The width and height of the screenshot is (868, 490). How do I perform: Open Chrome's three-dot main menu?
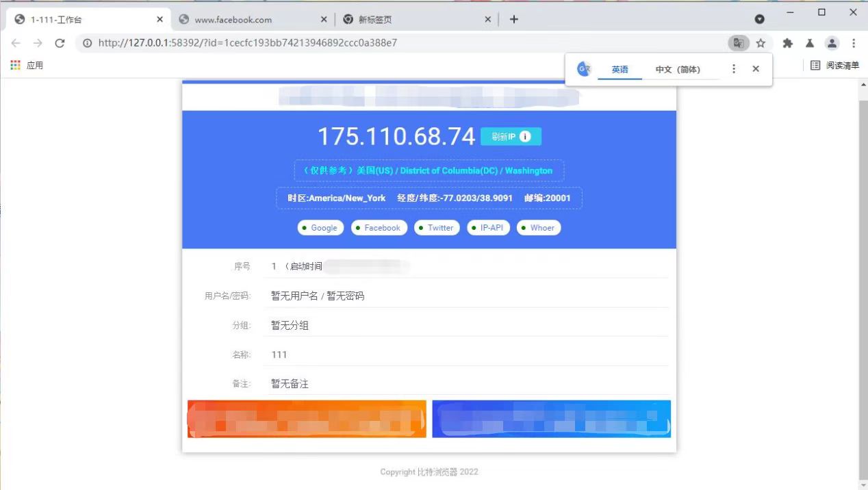click(x=854, y=43)
